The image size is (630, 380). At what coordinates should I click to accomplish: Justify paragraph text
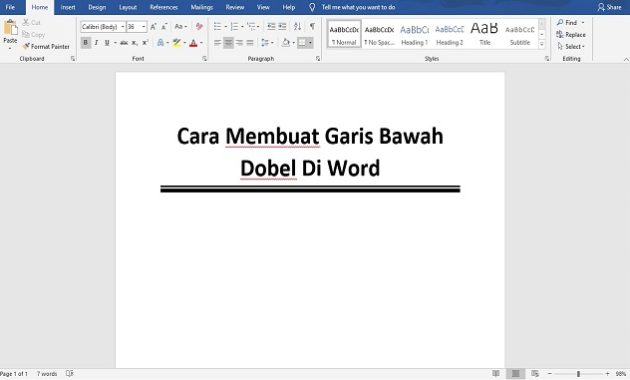coord(250,43)
